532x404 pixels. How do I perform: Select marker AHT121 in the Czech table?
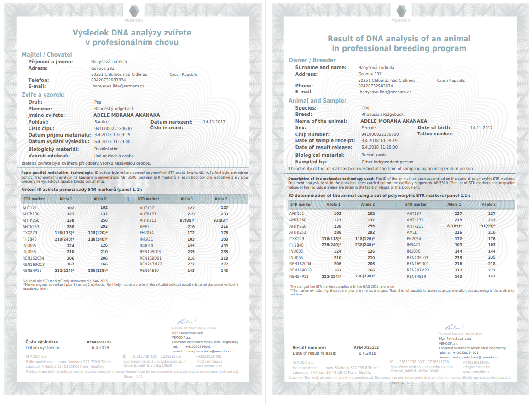point(29,208)
